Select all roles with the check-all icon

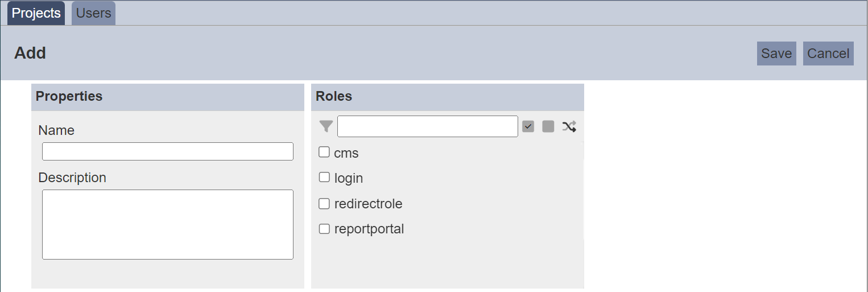point(528,126)
